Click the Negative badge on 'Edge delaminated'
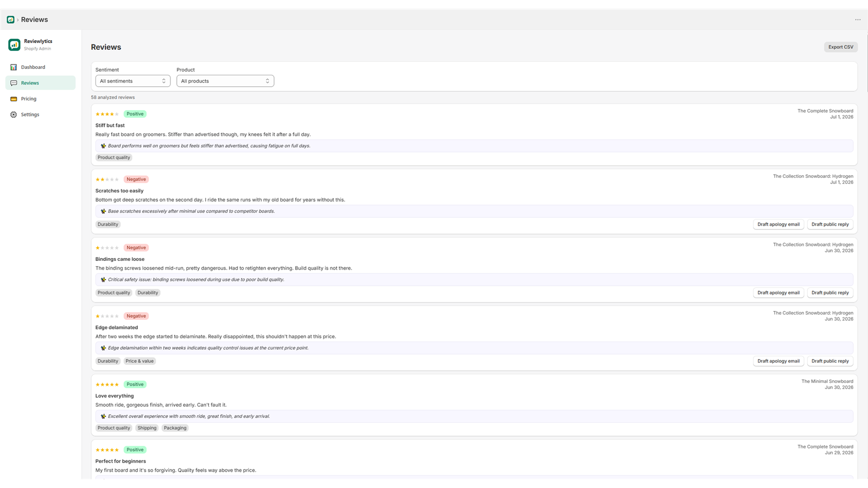The image size is (868, 488). [136, 316]
